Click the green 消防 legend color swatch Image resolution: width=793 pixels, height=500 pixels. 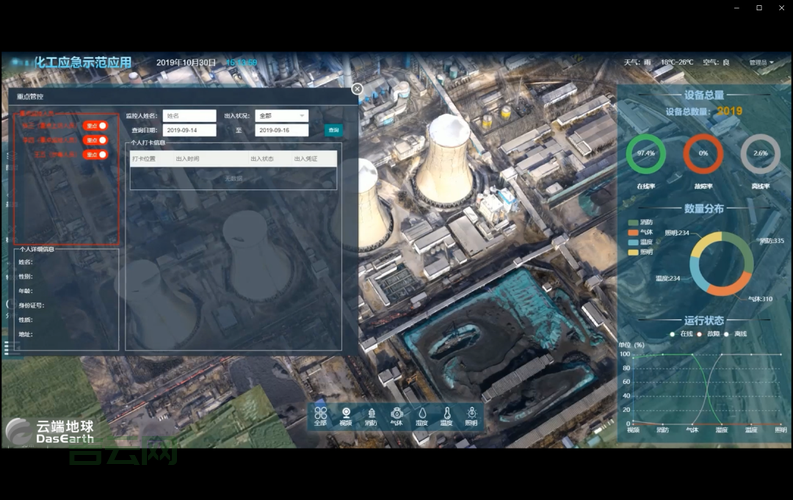point(633,222)
